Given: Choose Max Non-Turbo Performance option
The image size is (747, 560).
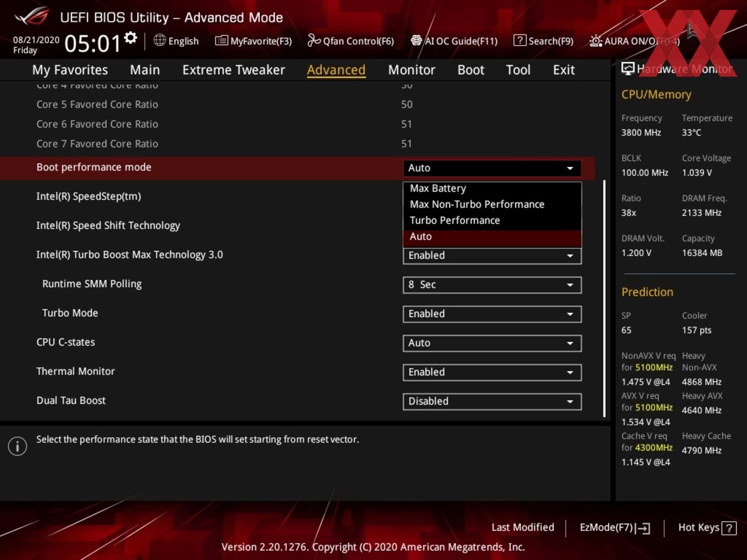Looking at the screenshot, I should point(492,204).
